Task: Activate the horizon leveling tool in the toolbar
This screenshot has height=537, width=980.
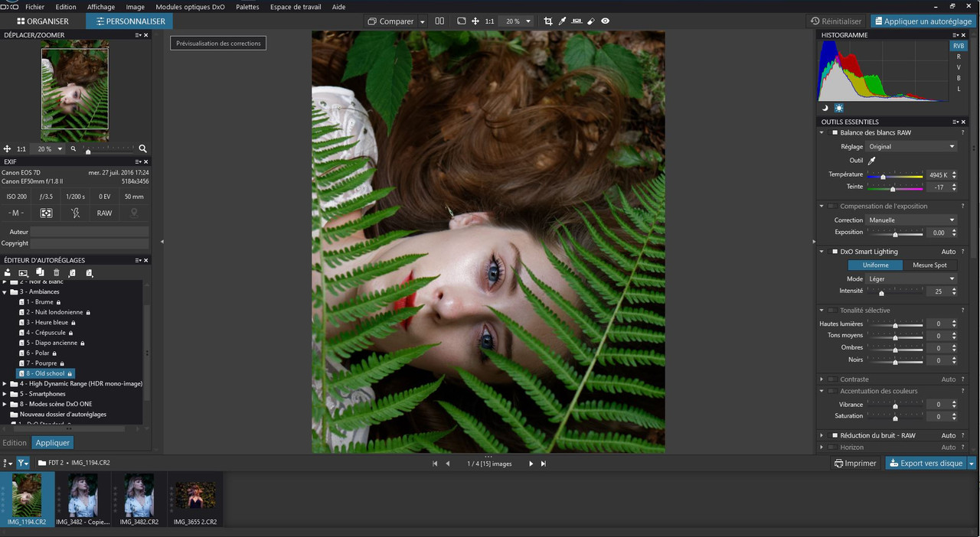Action: click(x=577, y=21)
